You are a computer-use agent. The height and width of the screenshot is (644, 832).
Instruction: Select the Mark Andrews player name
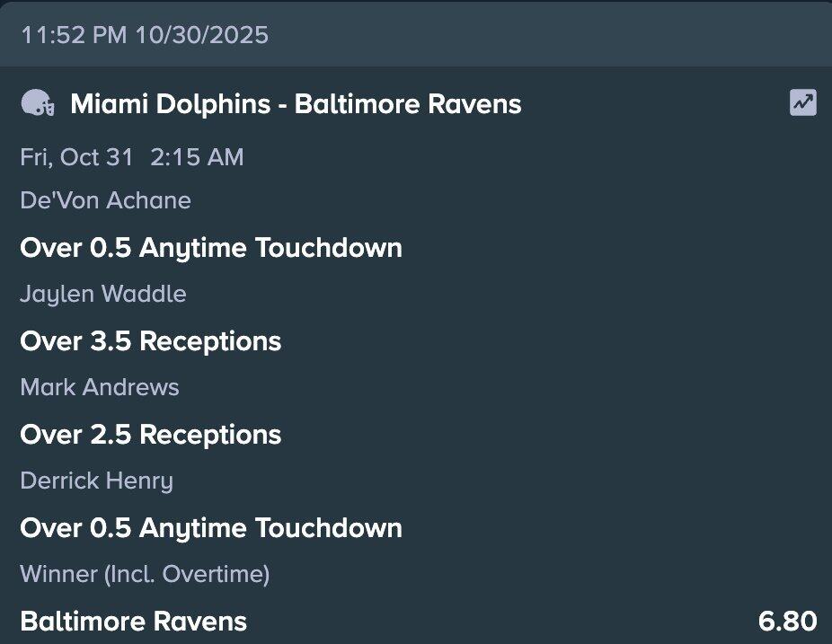pos(100,387)
